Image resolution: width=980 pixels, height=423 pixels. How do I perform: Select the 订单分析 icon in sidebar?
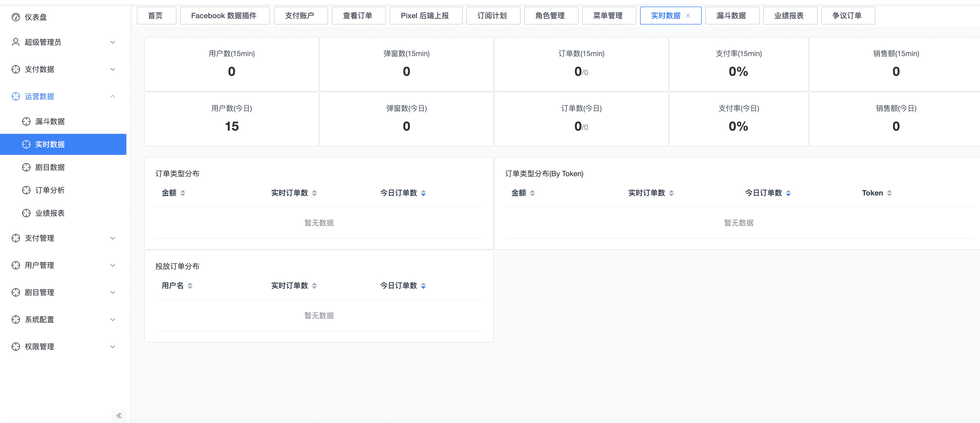coord(26,190)
